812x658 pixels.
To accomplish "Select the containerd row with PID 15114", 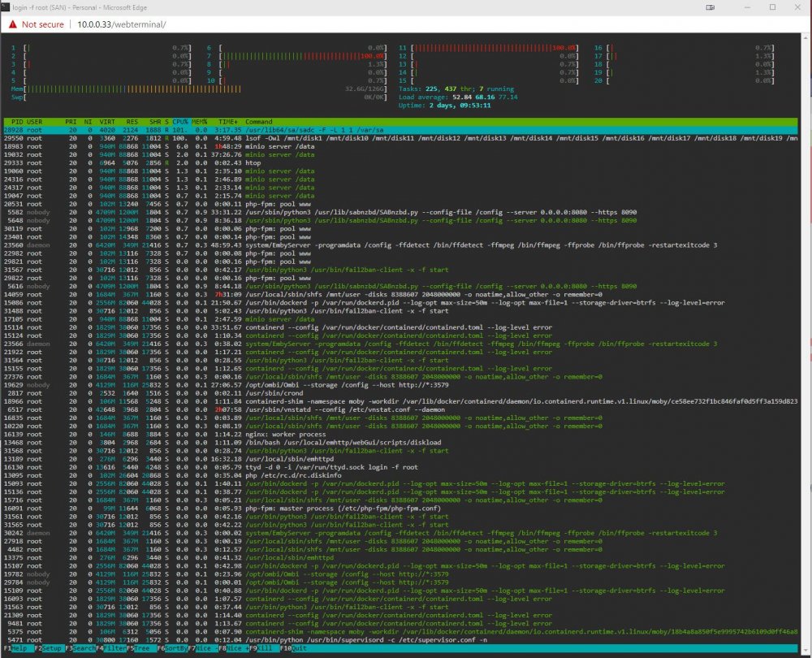I will tap(400, 327).
